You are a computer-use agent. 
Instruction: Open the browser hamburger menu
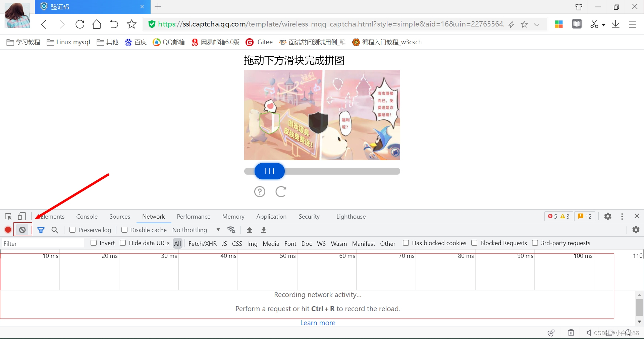pos(632,24)
